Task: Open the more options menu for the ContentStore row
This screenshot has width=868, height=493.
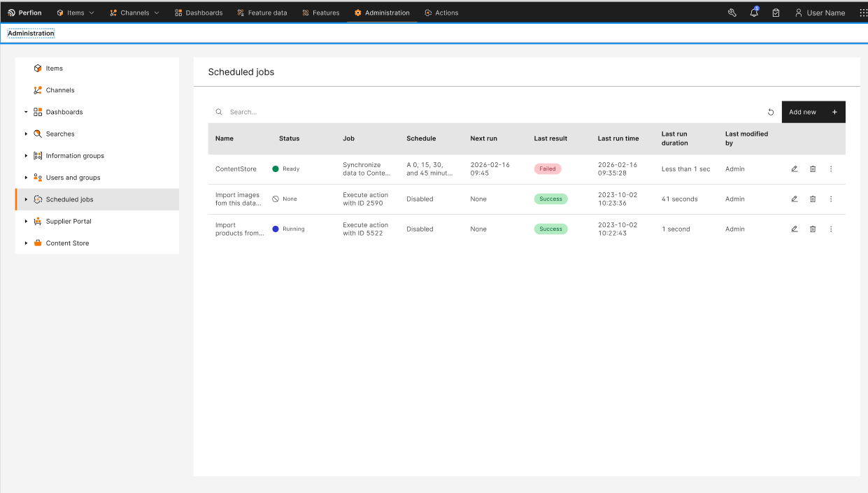Action: click(x=831, y=169)
